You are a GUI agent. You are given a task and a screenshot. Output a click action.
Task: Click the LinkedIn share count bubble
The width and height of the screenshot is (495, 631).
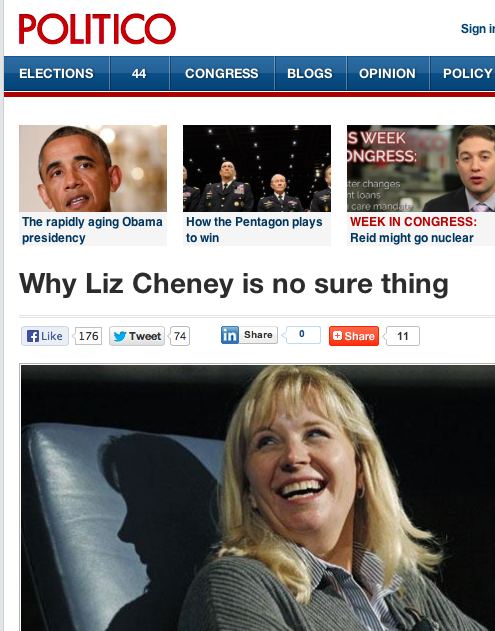click(x=302, y=335)
